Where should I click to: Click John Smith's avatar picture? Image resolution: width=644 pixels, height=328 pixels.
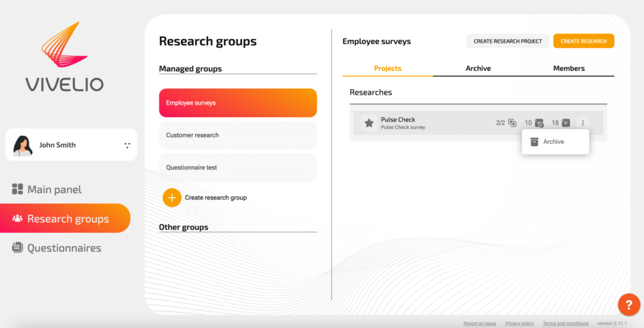[23, 145]
